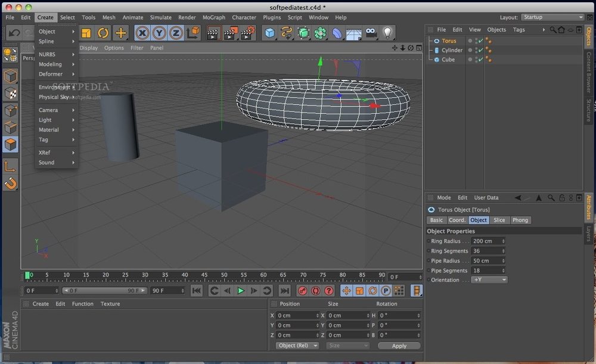The height and width of the screenshot is (364, 596).
Task: Open array modeling flower icon
Action: (321, 33)
